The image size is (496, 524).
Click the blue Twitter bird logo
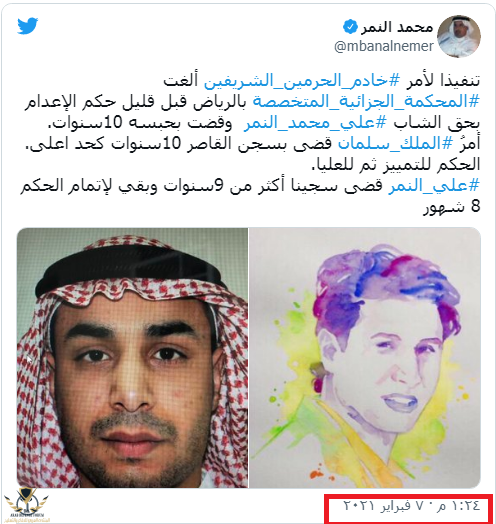pos(27,26)
